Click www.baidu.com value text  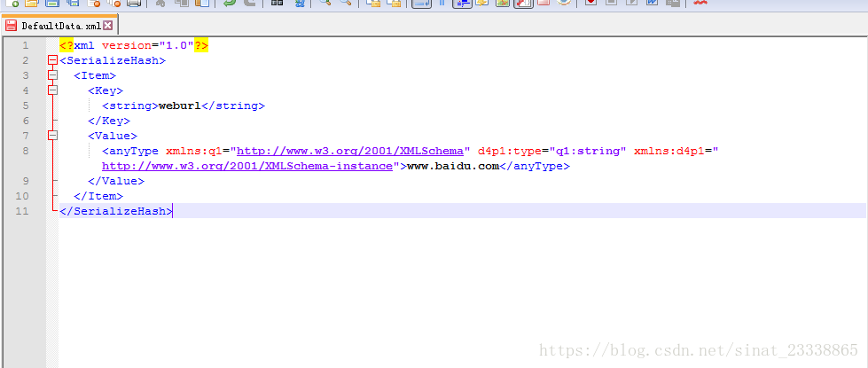click(453, 166)
